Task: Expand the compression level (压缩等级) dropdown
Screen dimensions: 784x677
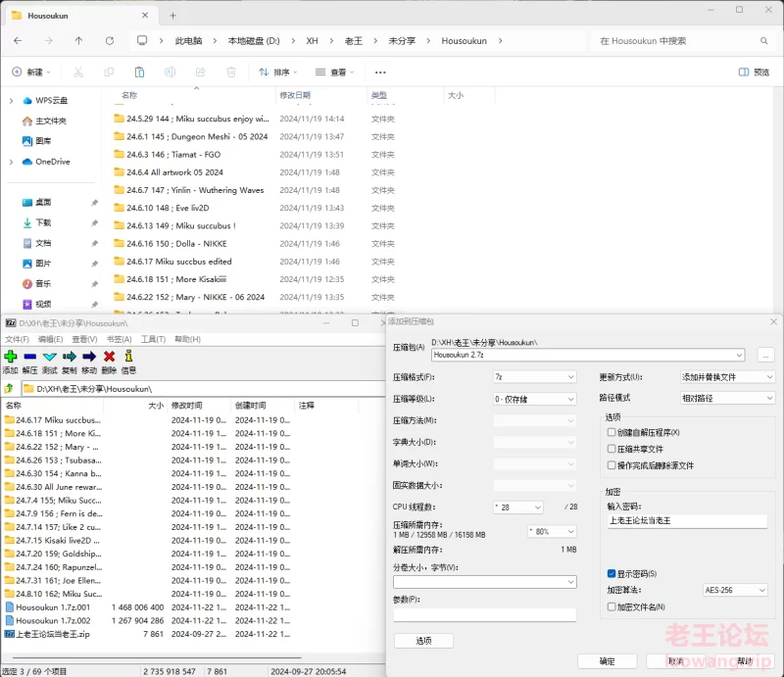Action: (534, 399)
